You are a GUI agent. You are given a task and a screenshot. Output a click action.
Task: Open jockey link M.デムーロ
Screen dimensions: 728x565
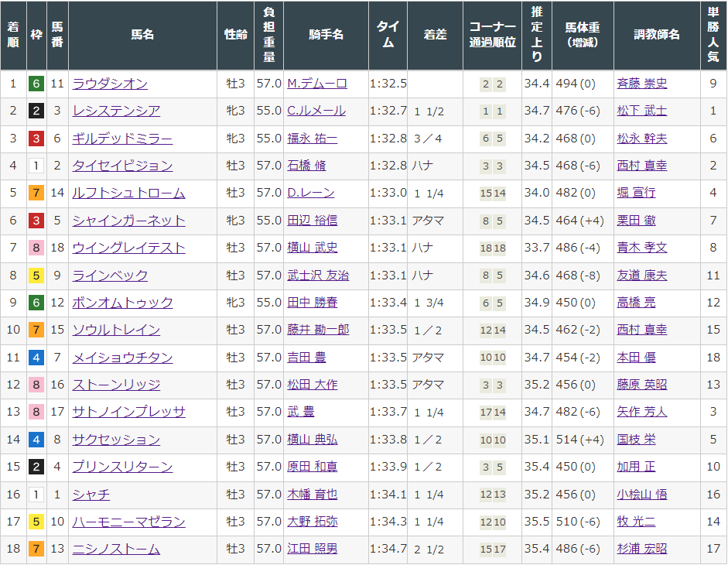pos(317,84)
